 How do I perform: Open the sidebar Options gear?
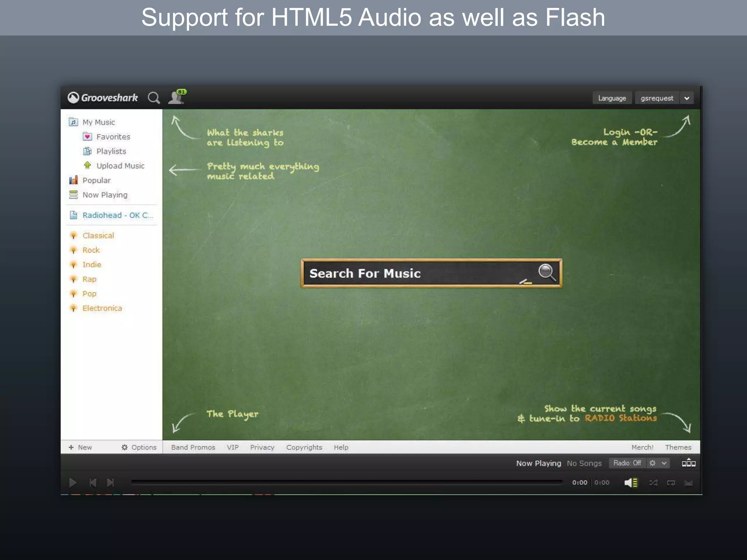click(x=139, y=447)
